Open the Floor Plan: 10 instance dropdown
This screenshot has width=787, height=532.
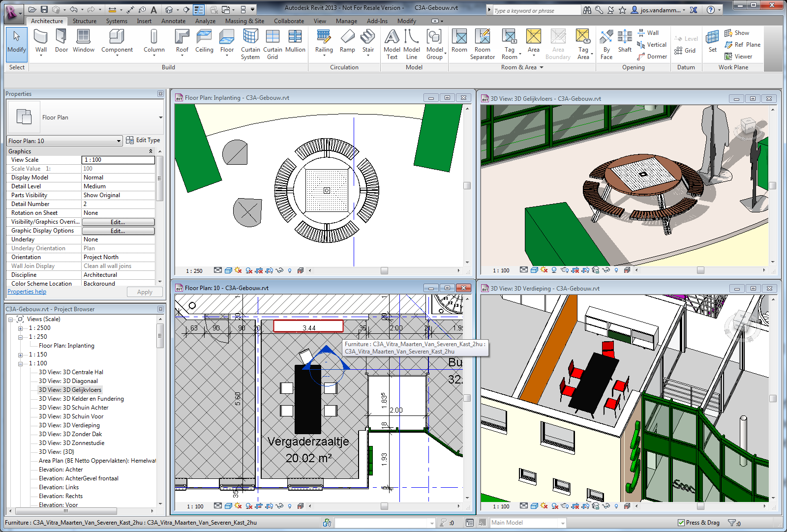click(x=64, y=141)
